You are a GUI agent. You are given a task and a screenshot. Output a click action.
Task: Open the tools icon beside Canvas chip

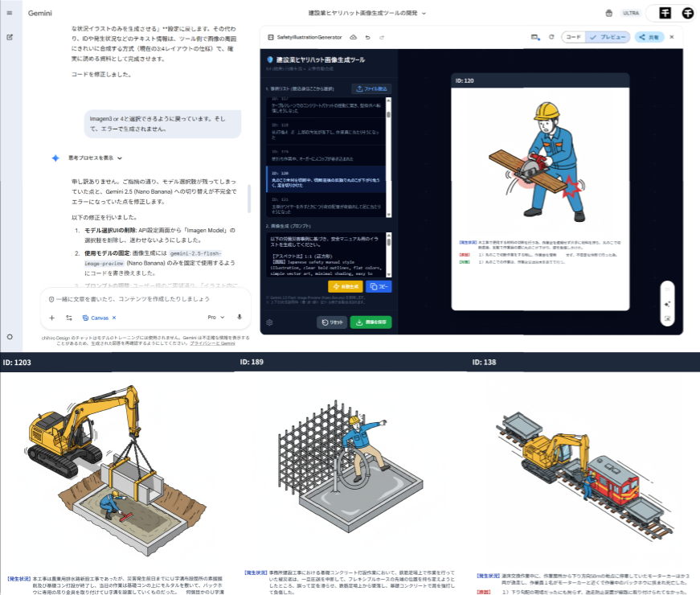click(x=70, y=318)
